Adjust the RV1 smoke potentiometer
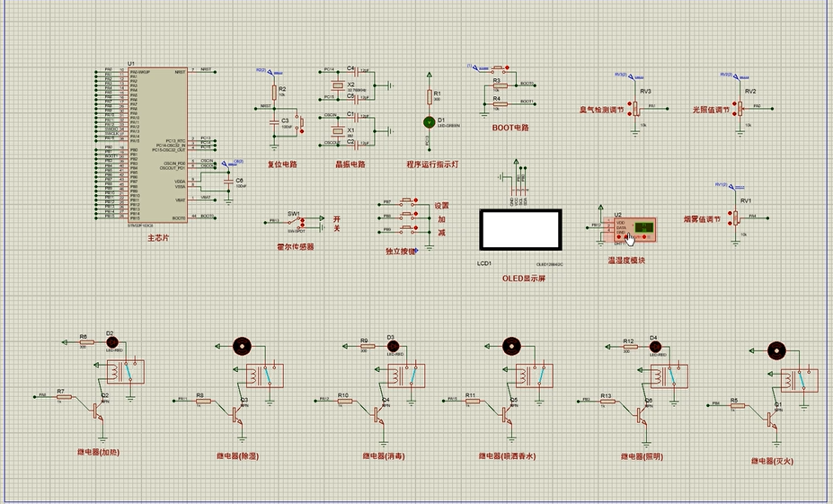The image size is (833, 504). click(x=736, y=218)
